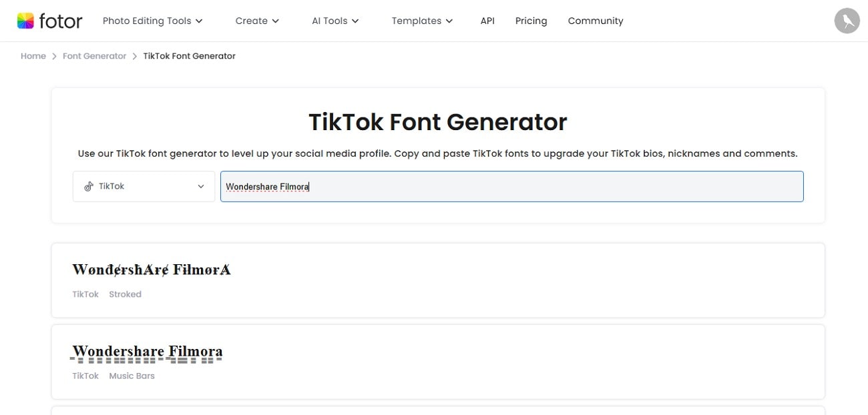
Task: Open the Pricing page
Action: point(531,21)
